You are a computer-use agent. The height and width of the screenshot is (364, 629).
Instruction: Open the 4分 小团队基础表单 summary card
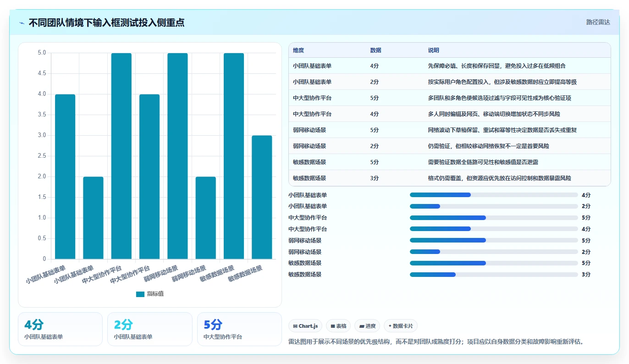point(60,329)
